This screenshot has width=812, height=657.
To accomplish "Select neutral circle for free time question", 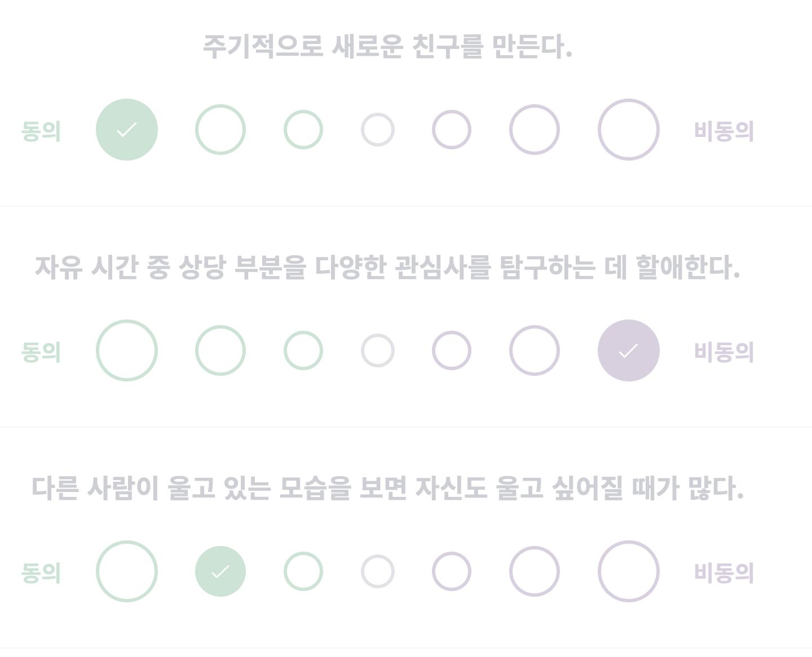I will pyautogui.click(x=378, y=350).
